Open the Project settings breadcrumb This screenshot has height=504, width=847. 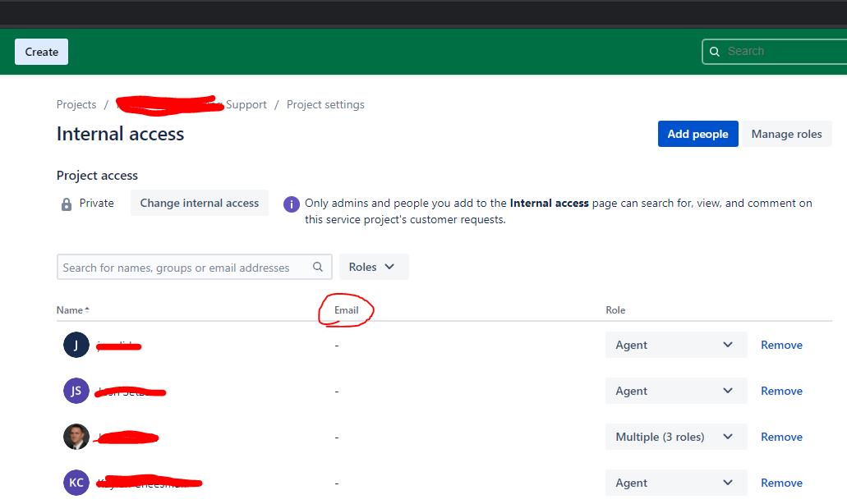(325, 104)
